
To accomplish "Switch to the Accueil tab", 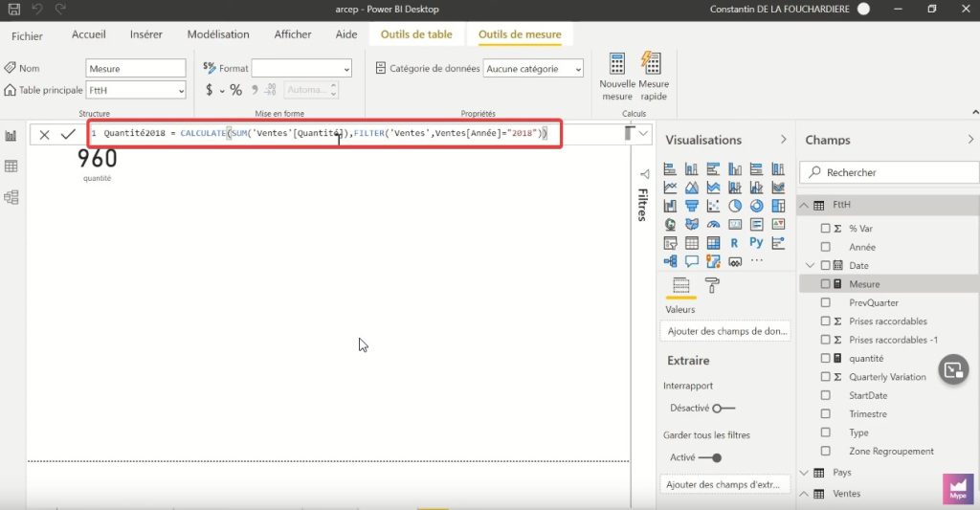I will [x=89, y=34].
